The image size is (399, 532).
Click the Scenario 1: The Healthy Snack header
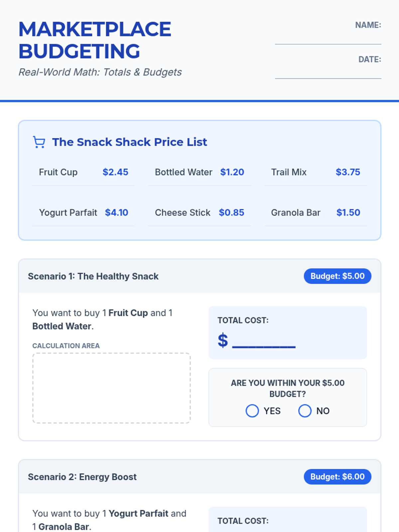pyautogui.click(x=93, y=276)
